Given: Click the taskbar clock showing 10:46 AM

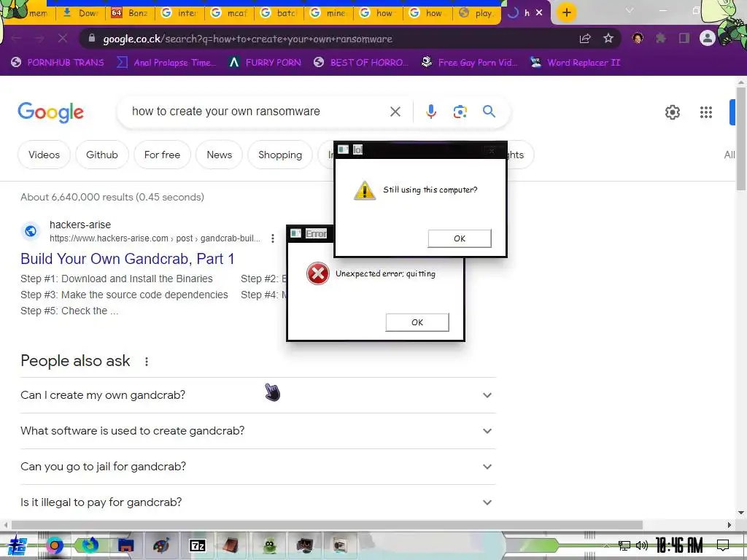Looking at the screenshot, I should tap(679, 545).
